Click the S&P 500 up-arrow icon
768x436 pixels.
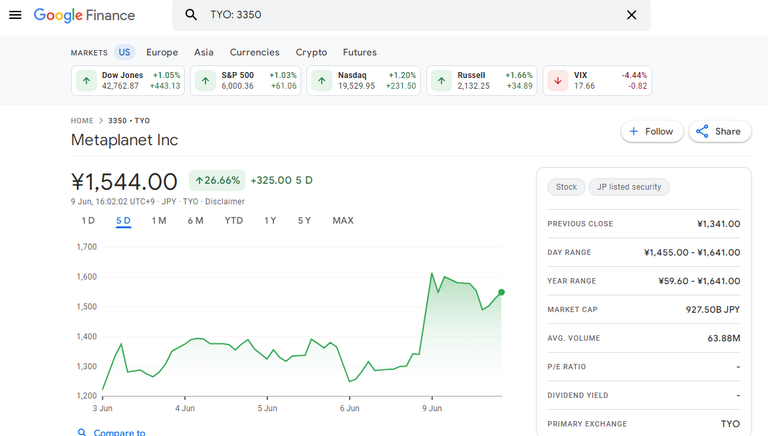point(206,81)
